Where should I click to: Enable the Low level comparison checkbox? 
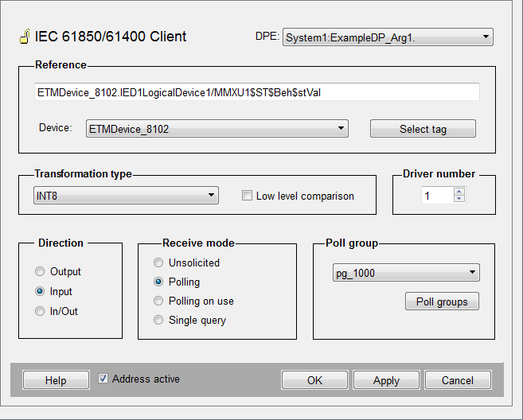pos(247,196)
